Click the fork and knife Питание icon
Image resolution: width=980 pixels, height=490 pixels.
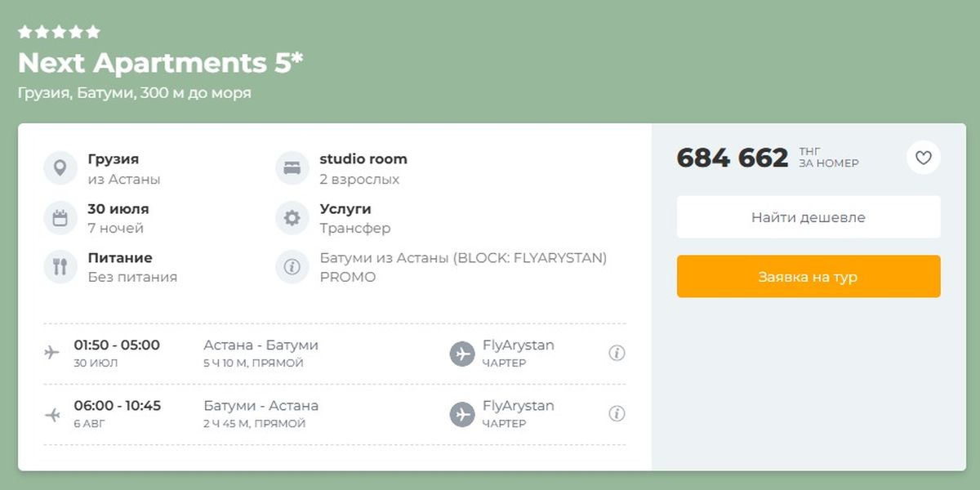[60, 266]
